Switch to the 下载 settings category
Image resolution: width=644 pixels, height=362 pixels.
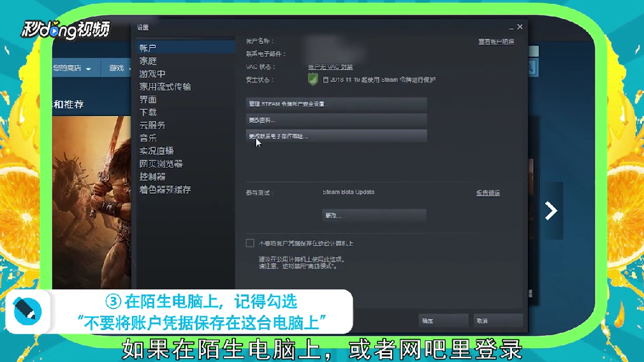click(149, 112)
